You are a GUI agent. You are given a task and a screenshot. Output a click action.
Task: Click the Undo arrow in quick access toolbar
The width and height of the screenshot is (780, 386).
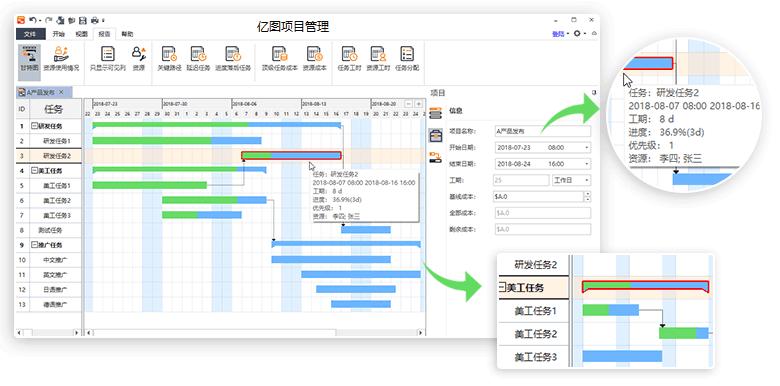(x=32, y=20)
